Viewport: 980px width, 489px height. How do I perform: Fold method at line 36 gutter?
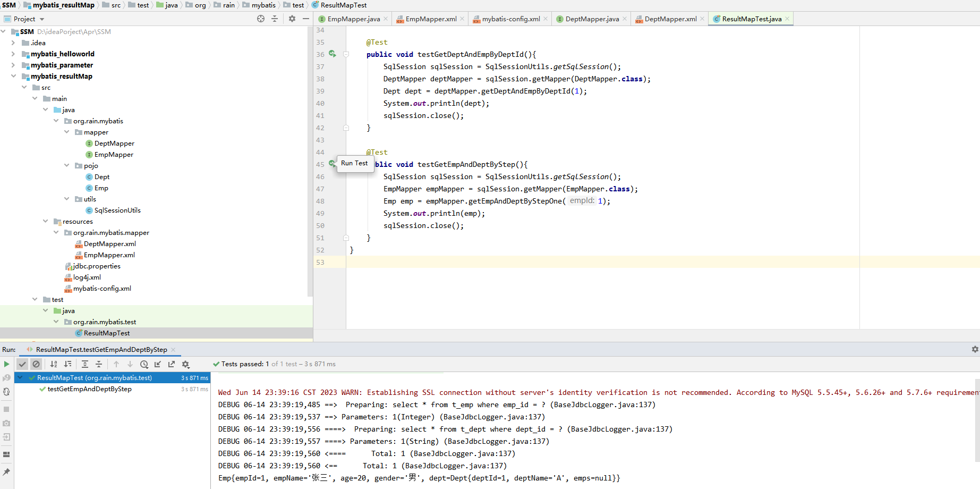pos(346,54)
